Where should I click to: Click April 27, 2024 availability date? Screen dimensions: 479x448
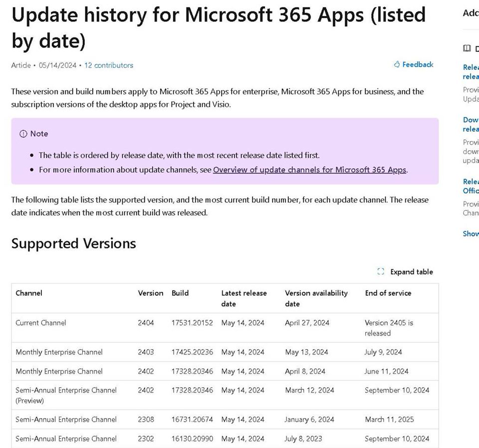point(307,323)
